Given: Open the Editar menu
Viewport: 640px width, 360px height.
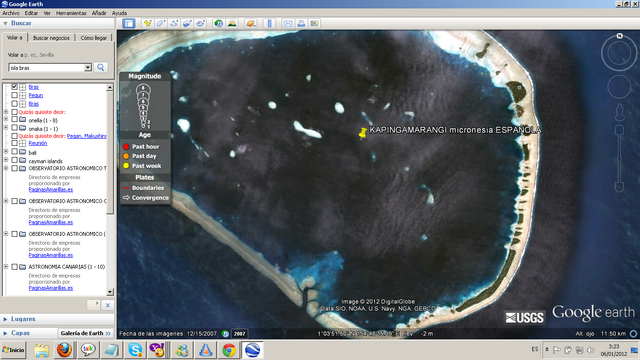Looking at the screenshot, I should 31,13.
